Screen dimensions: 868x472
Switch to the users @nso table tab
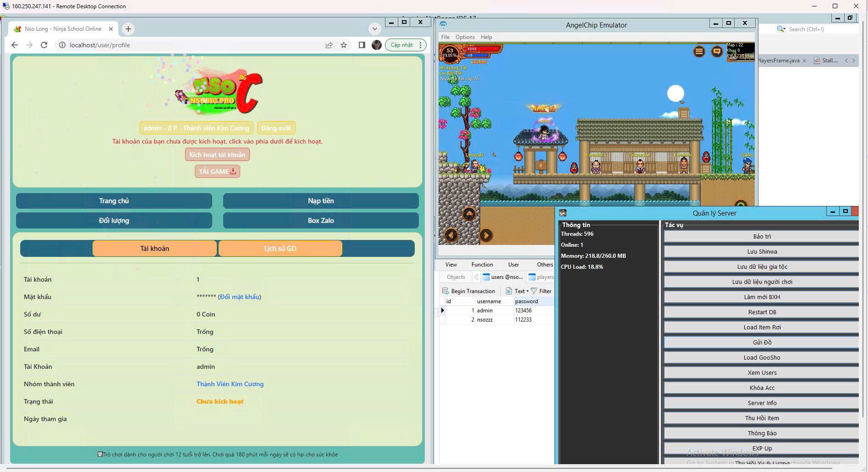click(x=502, y=277)
